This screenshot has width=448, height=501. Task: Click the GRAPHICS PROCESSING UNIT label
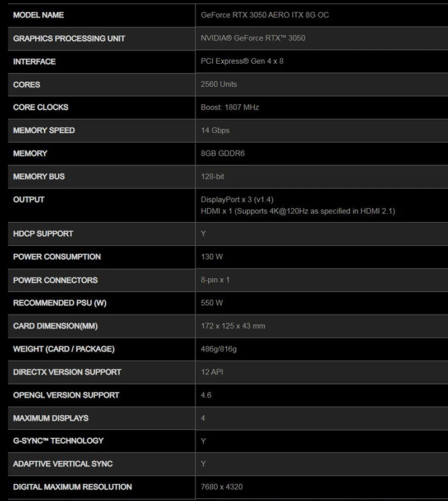coord(69,38)
